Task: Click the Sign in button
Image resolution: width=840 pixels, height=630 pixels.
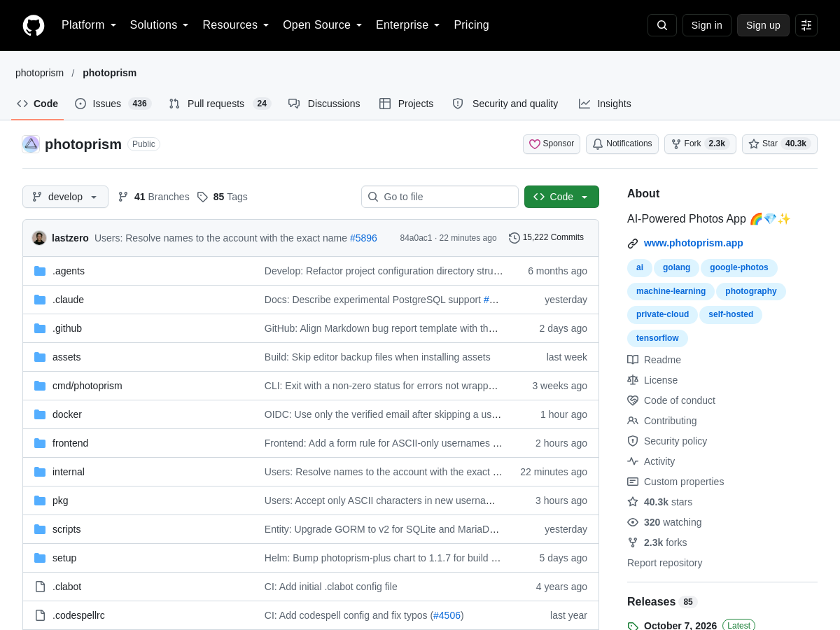Action: click(707, 25)
